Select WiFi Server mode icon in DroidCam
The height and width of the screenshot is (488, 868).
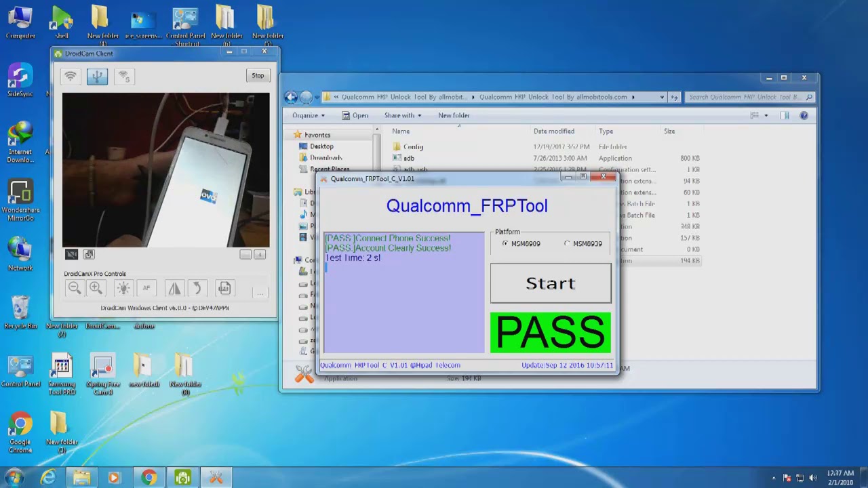pyautogui.click(x=123, y=76)
